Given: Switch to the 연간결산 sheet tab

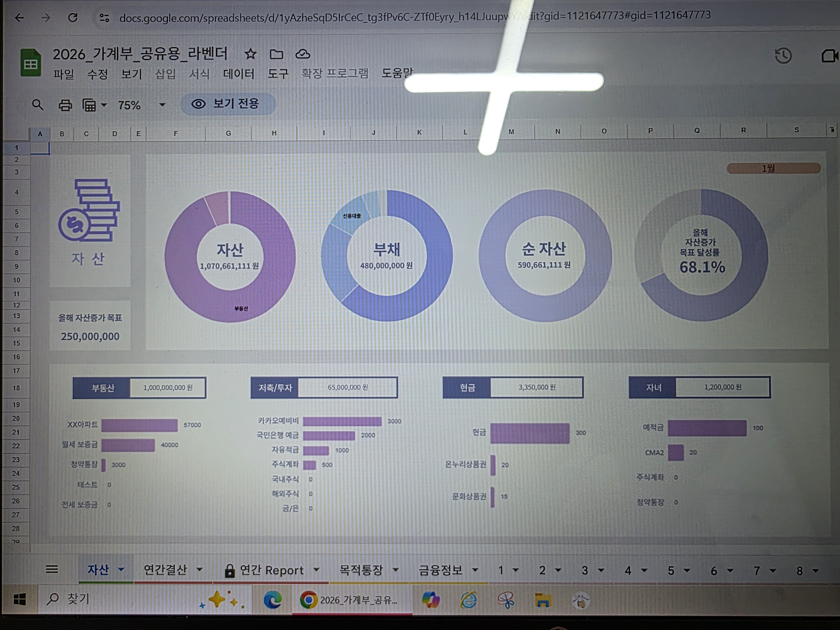Looking at the screenshot, I should point(165,570).
